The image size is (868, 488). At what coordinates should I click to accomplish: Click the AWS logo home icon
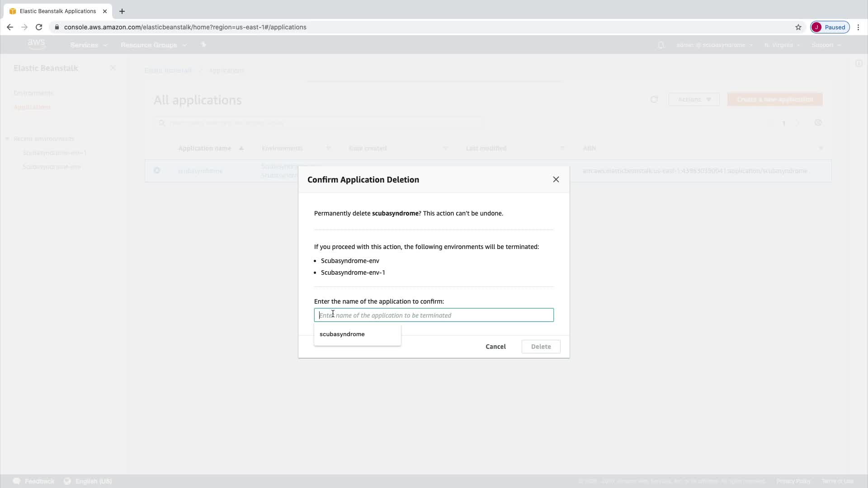pyautogui.click(x=36, y=44)
